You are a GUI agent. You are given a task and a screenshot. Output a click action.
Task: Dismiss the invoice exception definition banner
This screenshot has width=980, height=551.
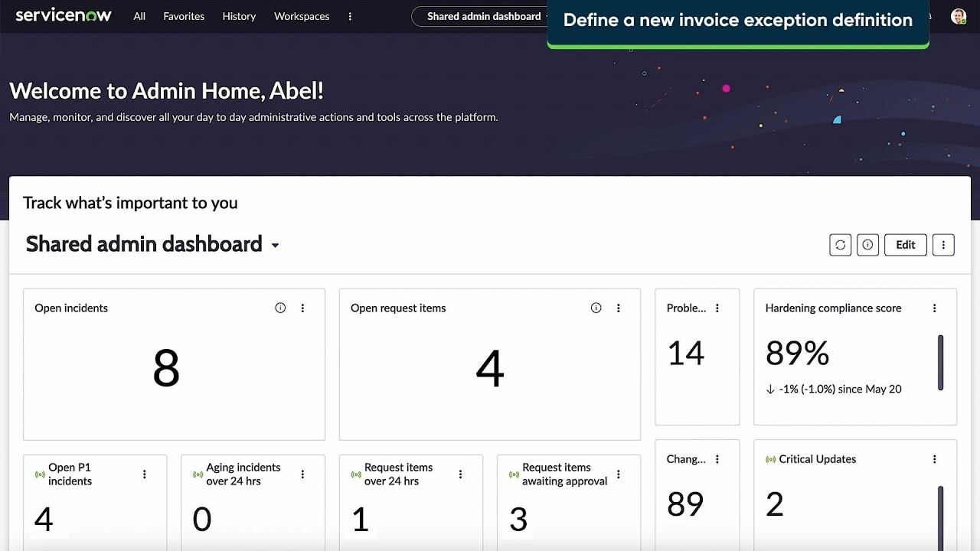point(737,21)
